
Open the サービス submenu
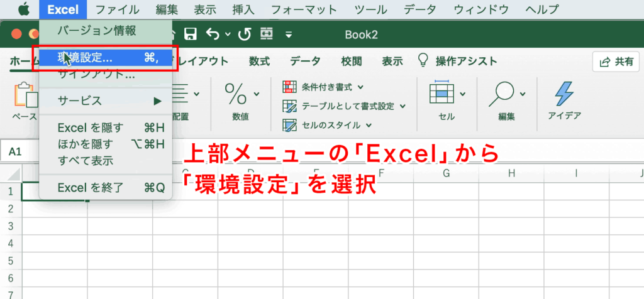106,101
